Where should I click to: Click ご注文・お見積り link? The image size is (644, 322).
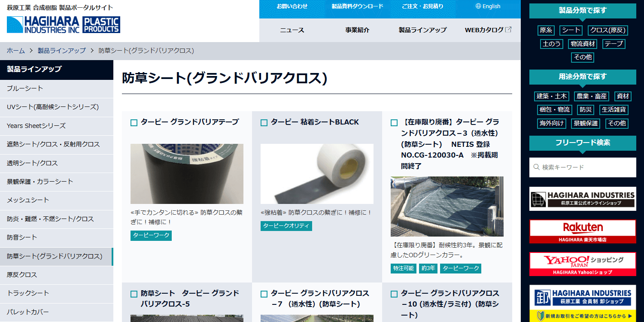[422, 6]
